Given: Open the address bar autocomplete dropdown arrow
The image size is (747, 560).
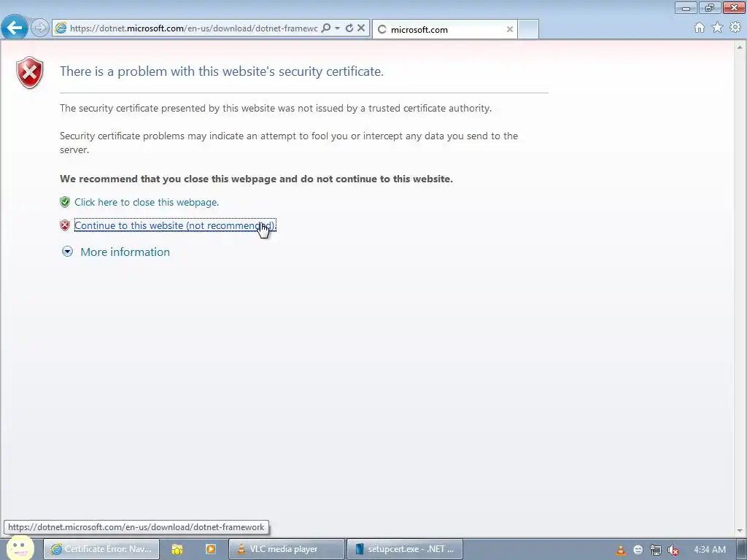Looking at the screenshot, I should tap(337, 28).
